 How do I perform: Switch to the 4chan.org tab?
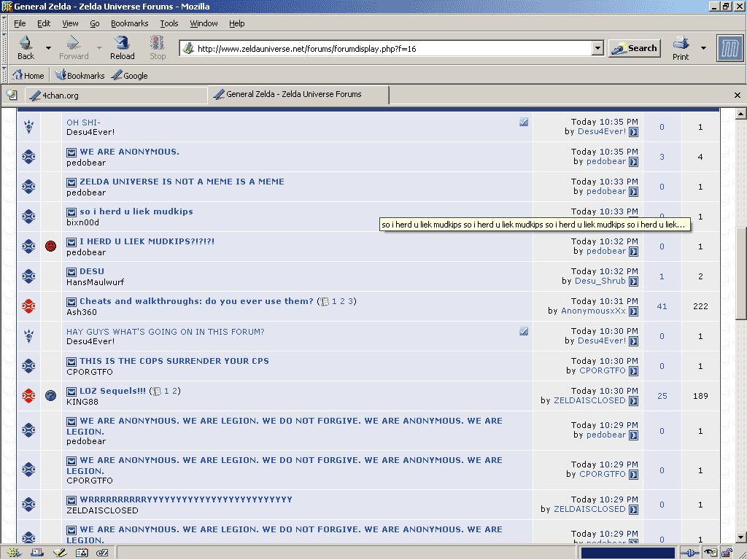(117, 96)
